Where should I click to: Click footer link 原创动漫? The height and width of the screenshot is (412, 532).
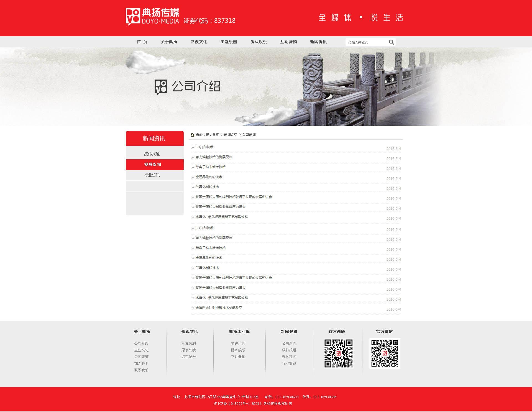[x=188, y=350]
